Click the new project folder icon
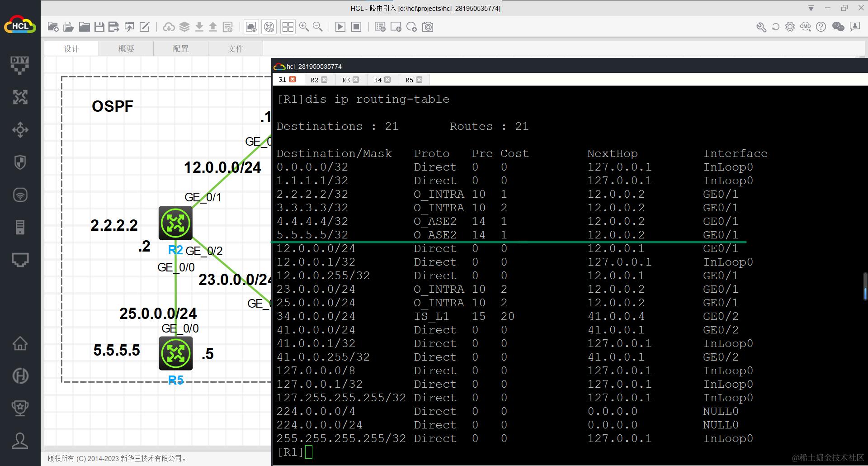868x466 pixels. [x=53, y=27]
